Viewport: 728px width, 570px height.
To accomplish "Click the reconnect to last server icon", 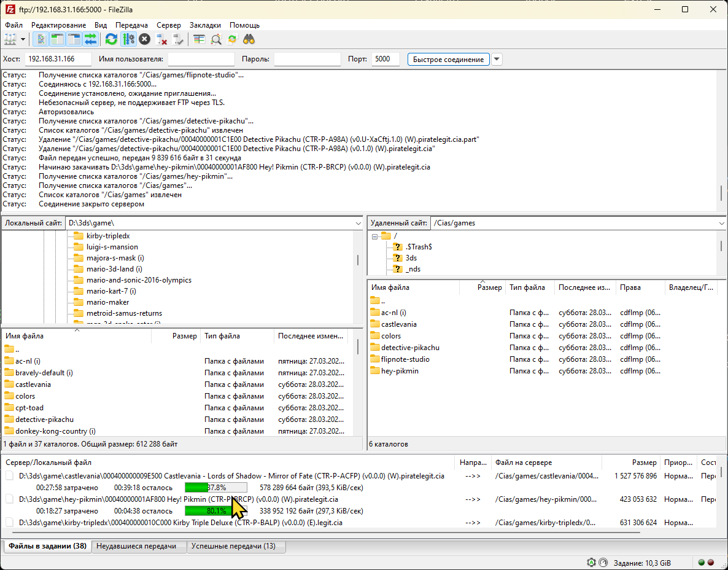I will coord(179,39).
